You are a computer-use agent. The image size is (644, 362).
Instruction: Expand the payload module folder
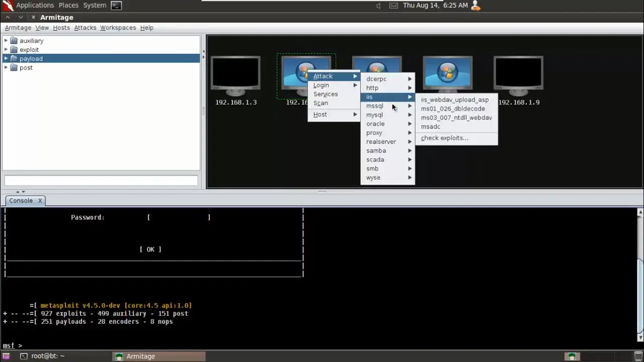[6, 59]
